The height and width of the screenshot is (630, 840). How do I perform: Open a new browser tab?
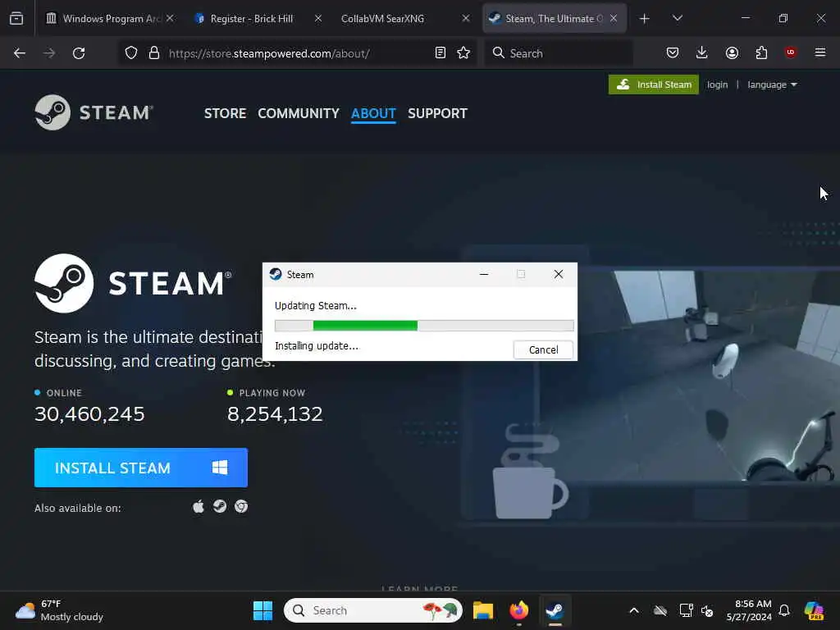[x=645, y=18]
